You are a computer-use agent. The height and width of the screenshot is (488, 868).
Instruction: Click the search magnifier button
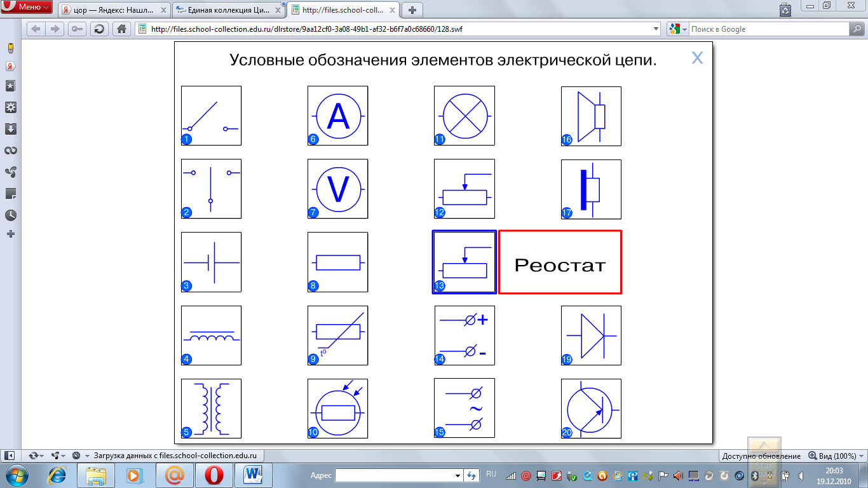point(857,29)
